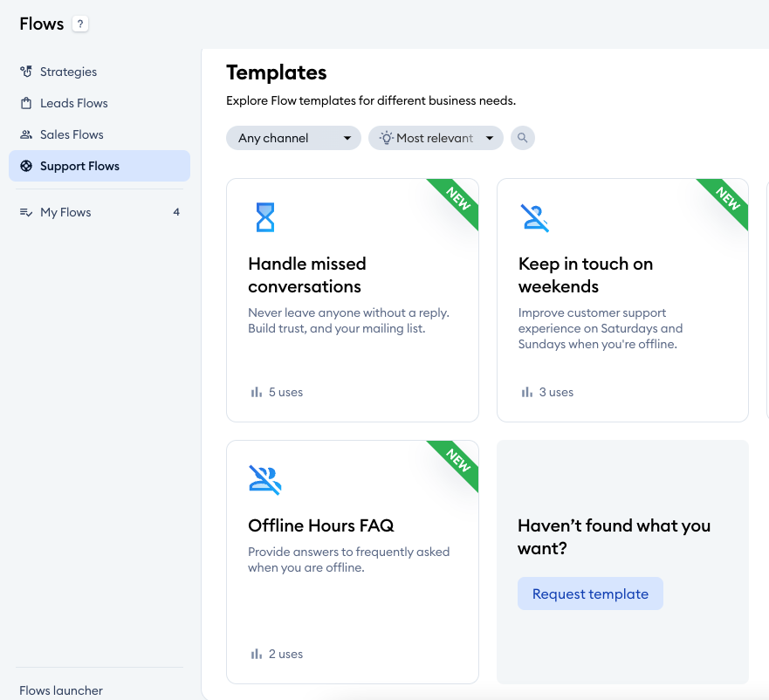Click the hourglass icon on Handle missed conversations
This screenshot has height=700, width=769.
[x=265, y=216]
